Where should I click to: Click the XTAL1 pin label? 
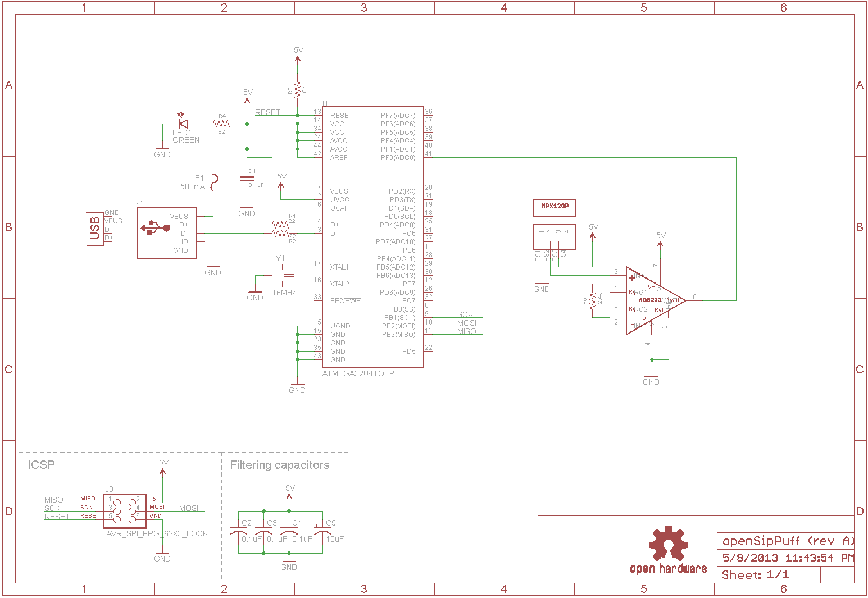coord(339,267)
